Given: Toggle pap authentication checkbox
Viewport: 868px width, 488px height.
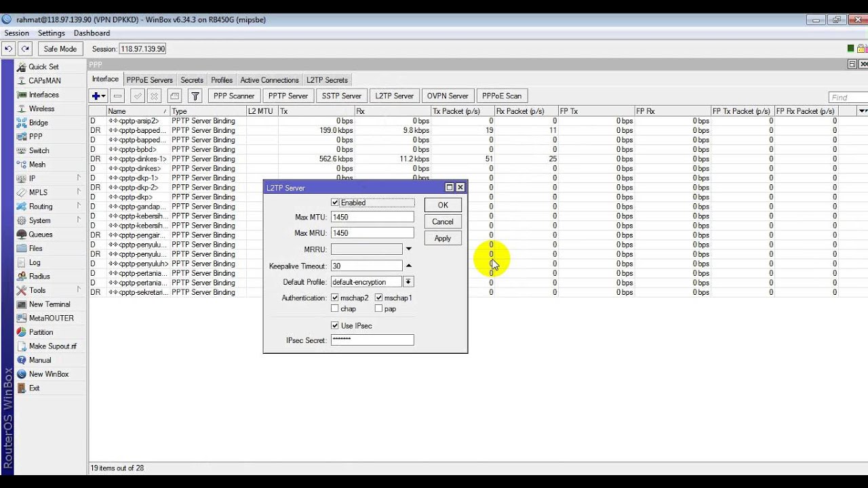Looking at the screenshot, I should (x=379, y=308).
